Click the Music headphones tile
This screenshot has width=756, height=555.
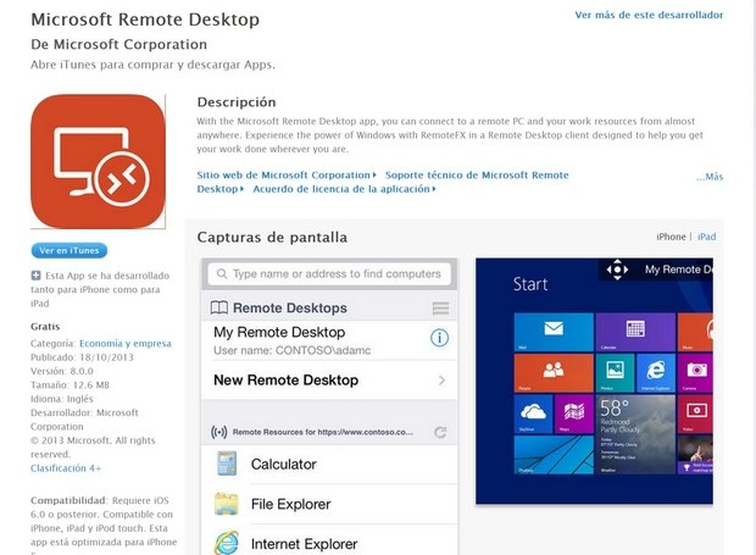tap(695, 332)
